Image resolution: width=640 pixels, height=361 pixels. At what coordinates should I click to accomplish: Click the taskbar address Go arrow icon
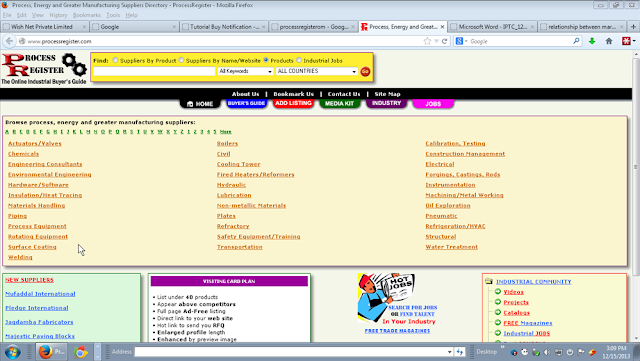pos(460,352)
